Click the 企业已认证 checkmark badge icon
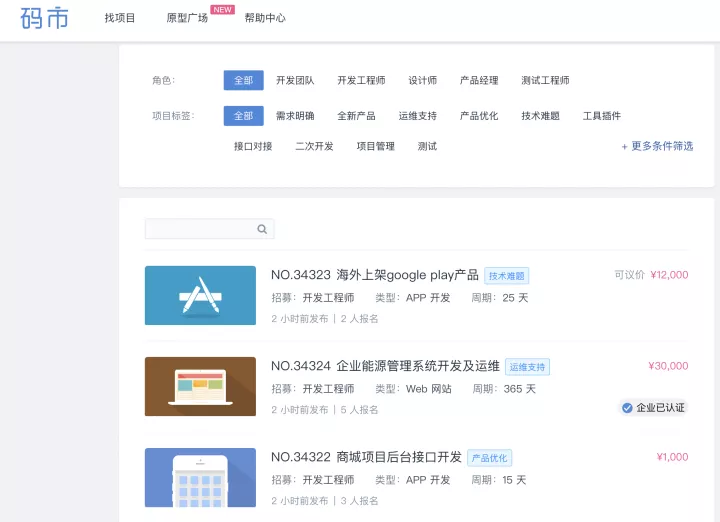720x522 pixels. point(627,408)
